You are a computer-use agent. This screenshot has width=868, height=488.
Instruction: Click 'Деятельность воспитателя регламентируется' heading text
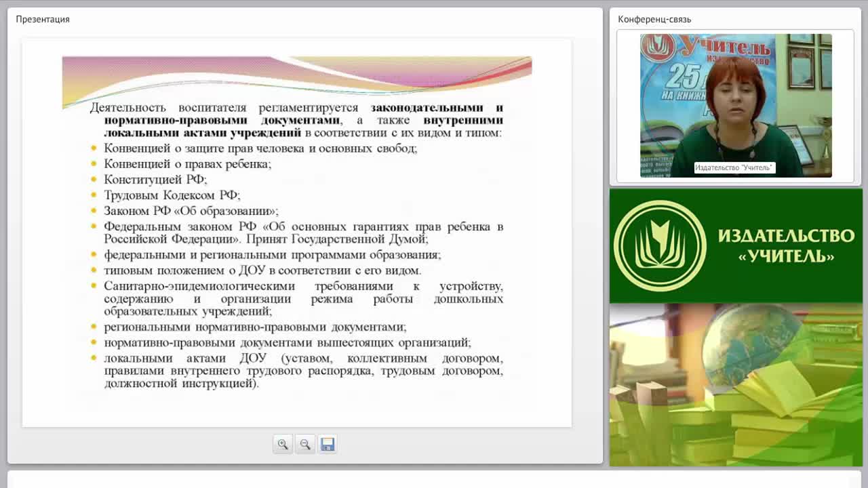[x=224, y=108]
